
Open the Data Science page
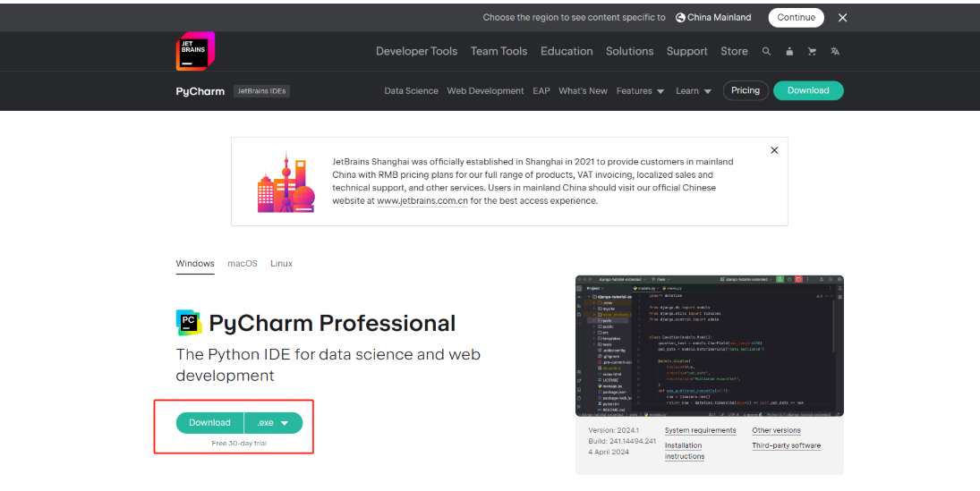[412, 90]
